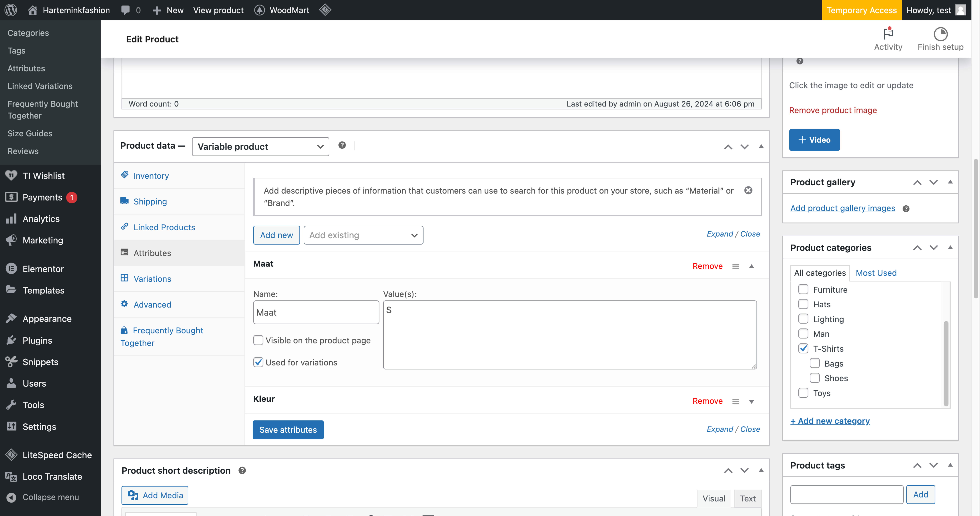Open the Templates folder icon
Viewport: 980px width, 516px height.
(x=11, y=290)
